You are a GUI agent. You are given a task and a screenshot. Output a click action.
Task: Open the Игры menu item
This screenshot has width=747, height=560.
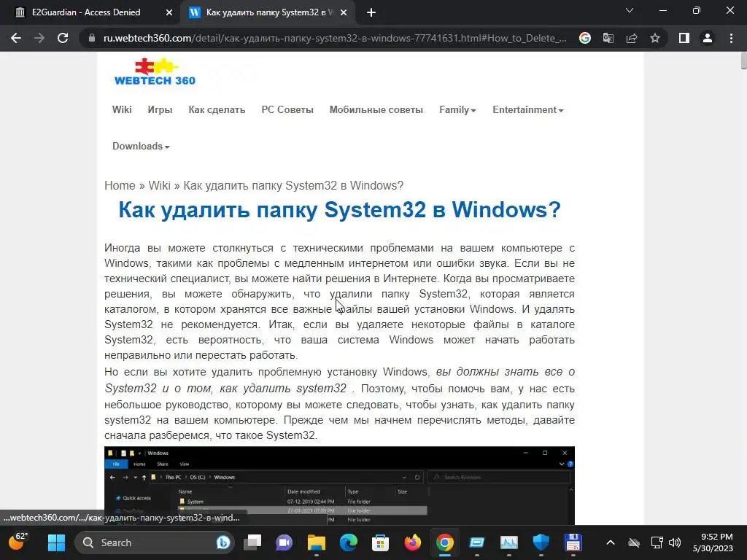click(x=160, y=109)
